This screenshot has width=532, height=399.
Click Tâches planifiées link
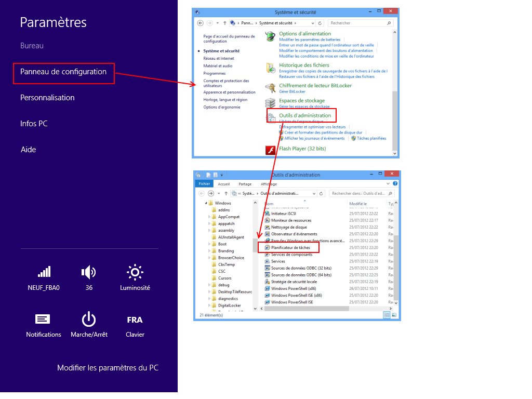point(371,138)
